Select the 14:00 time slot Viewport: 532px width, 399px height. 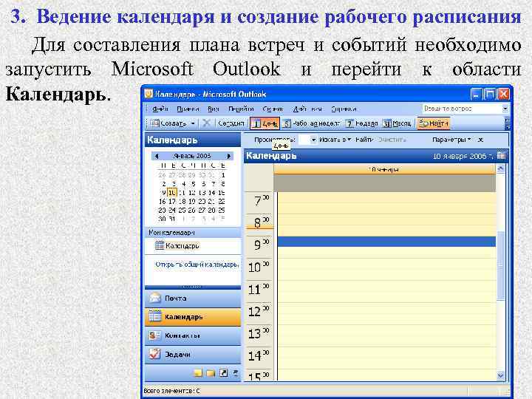386,352
